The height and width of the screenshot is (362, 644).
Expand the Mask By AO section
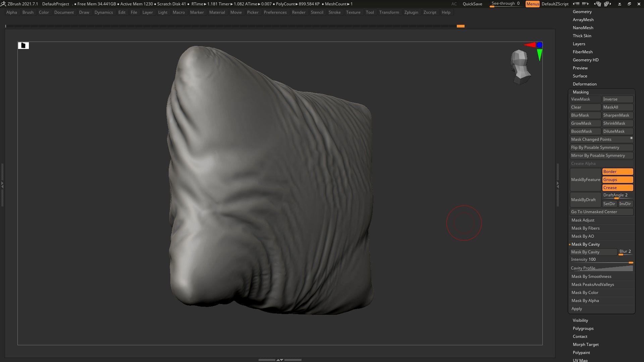pos(583,236)
